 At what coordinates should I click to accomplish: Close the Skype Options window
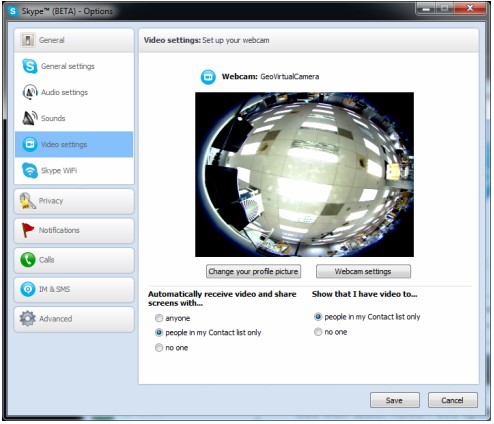click(470, 8)
